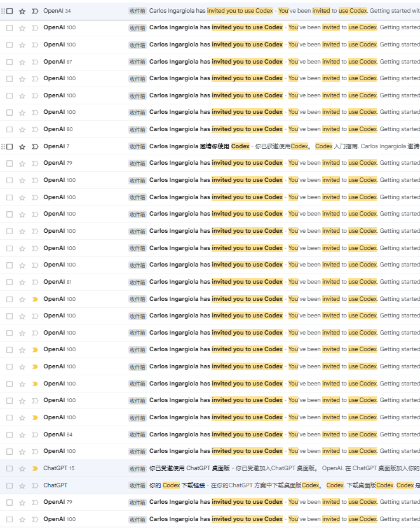The height and width of the screenshot is (528, 420).
Task: Open the Codex invite subject on OpenAI 81 row
Action: (x=216, y=282)
